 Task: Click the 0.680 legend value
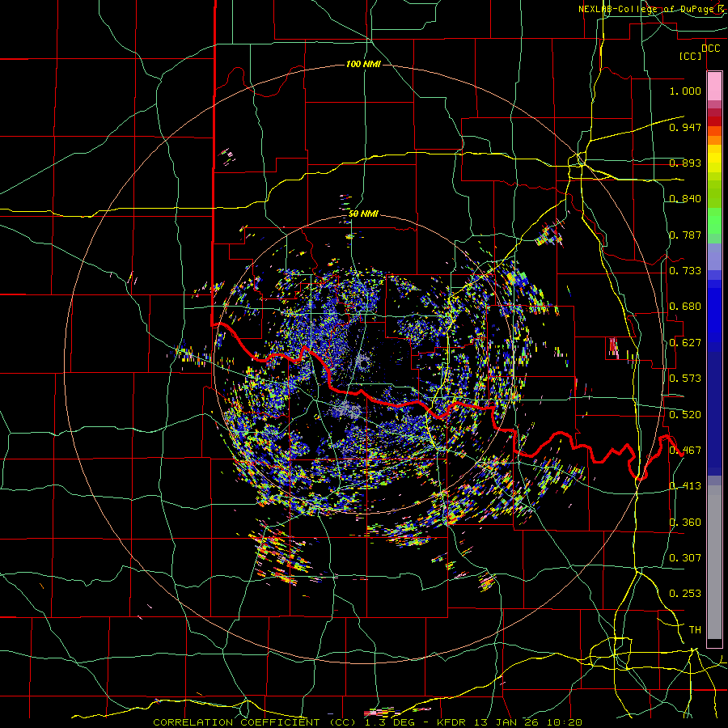click(685, 307)
